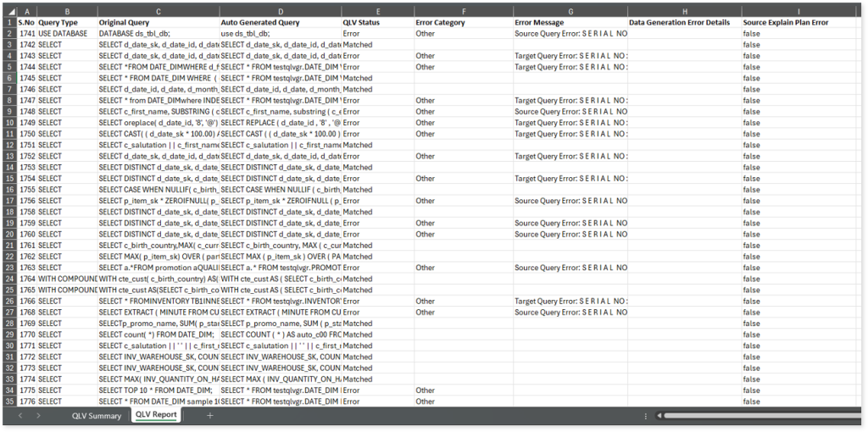Select the column C header

point(158,11)
